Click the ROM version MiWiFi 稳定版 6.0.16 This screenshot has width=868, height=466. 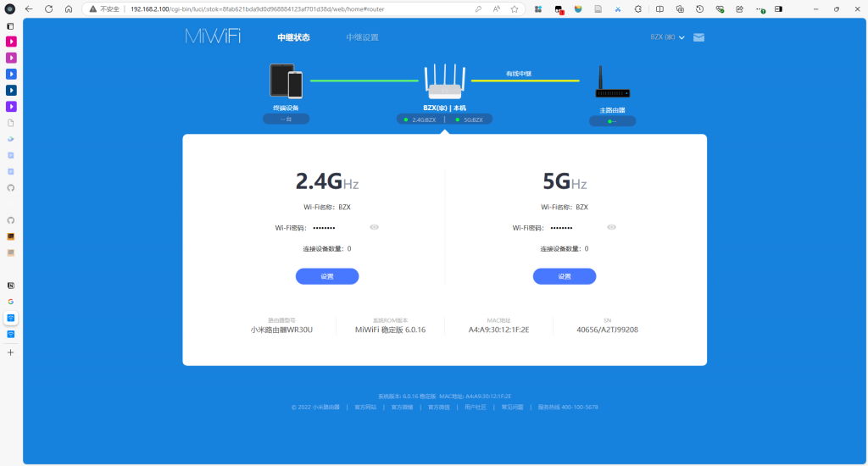click(x=390, y=330)
